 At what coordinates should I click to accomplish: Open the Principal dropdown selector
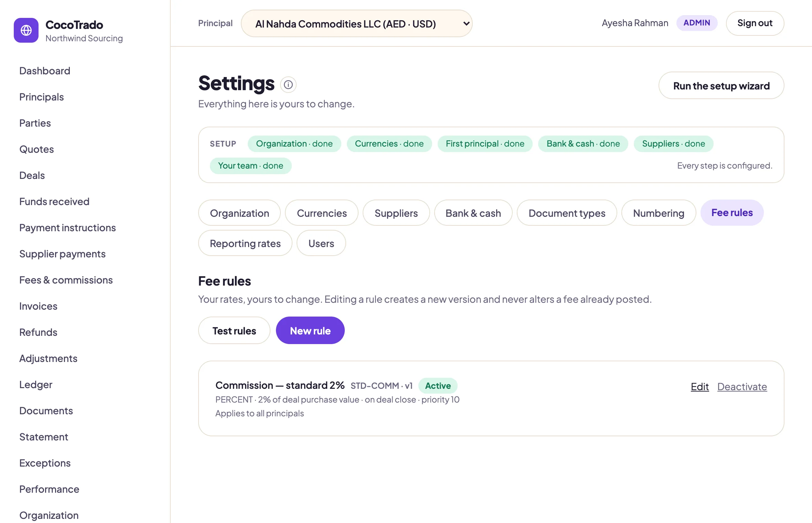pyautogui.click(x=356, y=23)
